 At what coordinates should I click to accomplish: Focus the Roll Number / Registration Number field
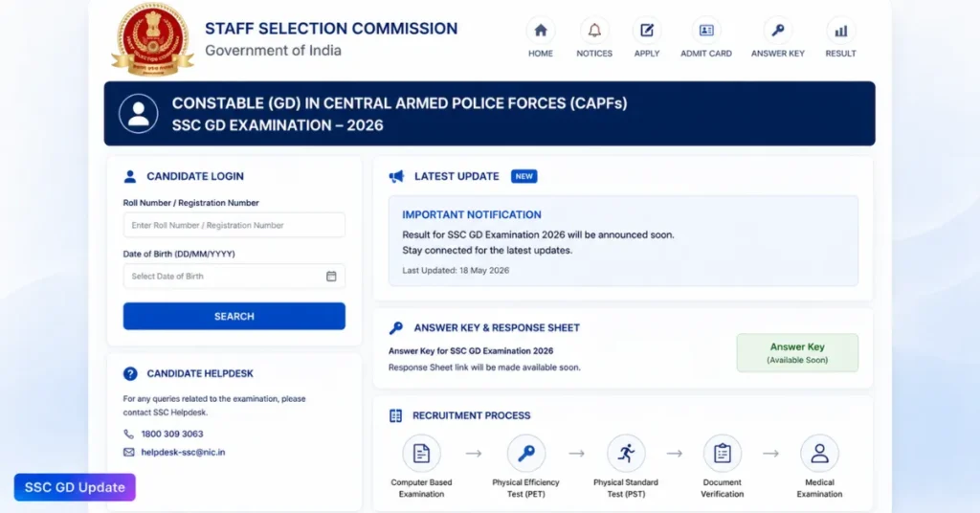[234, 225]
